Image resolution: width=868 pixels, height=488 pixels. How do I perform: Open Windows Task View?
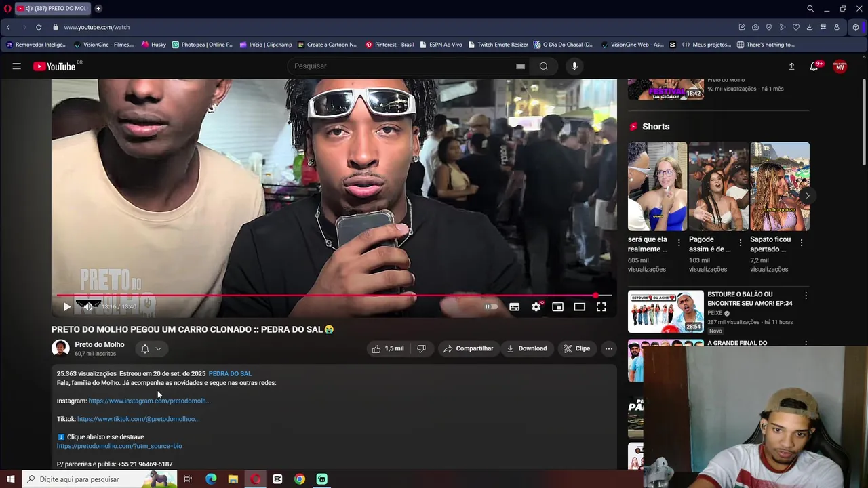[188, 479]
